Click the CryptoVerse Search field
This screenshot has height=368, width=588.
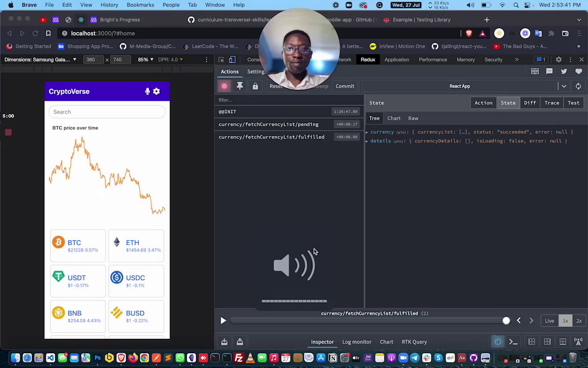[x=107, y=112]
